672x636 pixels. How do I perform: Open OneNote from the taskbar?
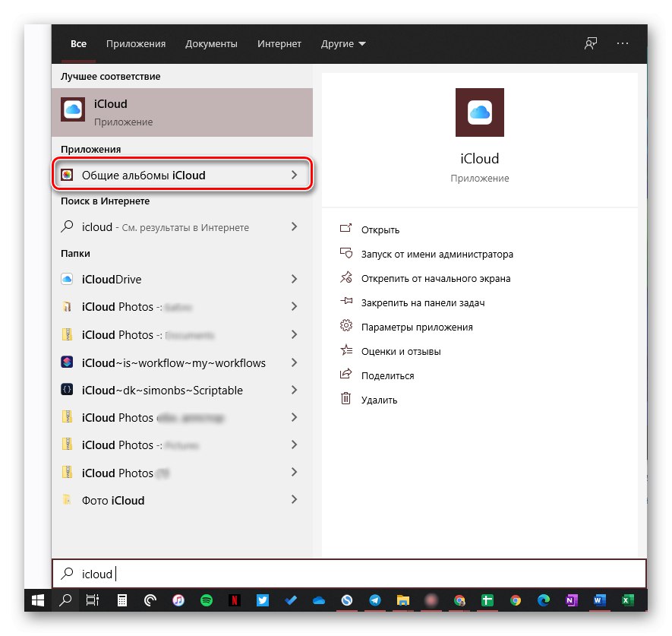(571, 600)
